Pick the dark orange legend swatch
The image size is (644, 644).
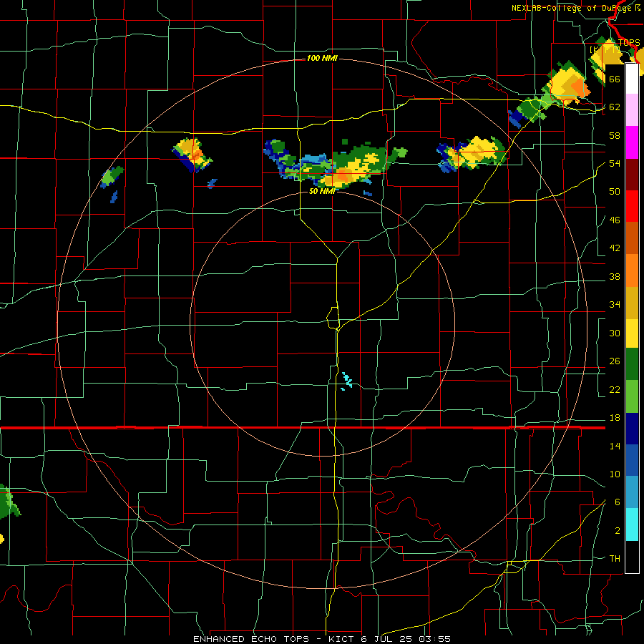pos(632,238)
